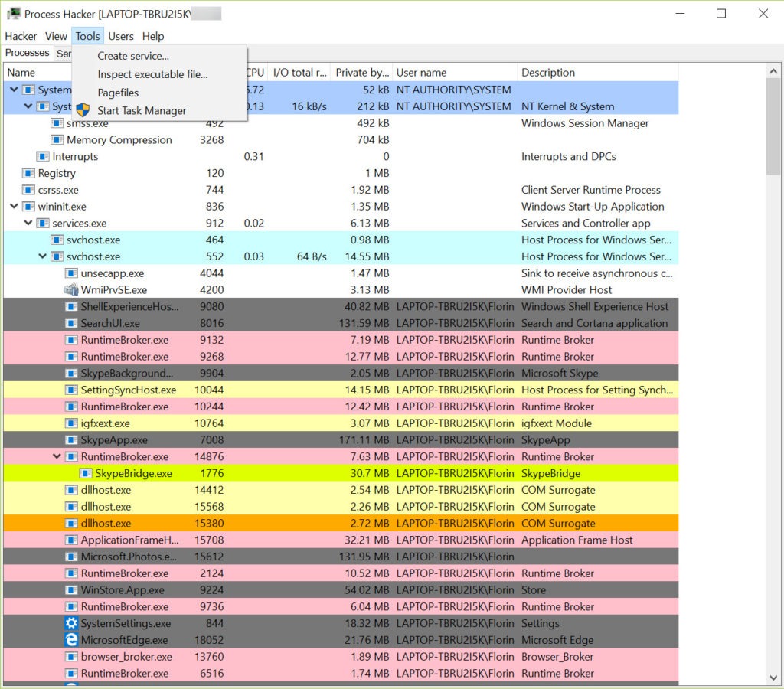Sort by Private bytes column header

pyautogui.click(x=362, y=73)
